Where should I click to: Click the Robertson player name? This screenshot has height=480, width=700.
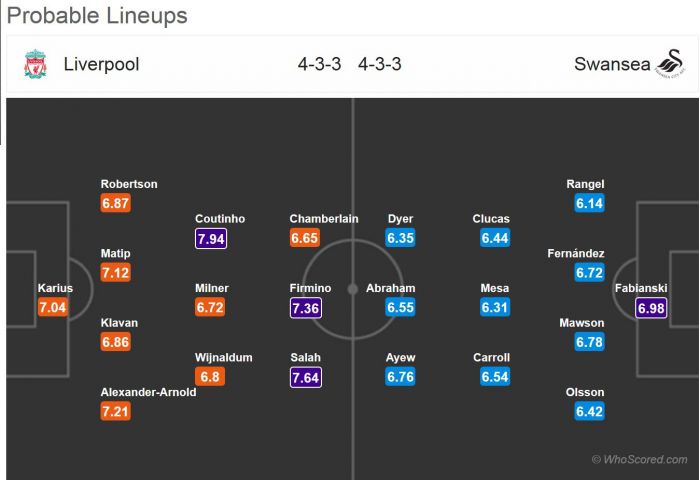point(129,184)
